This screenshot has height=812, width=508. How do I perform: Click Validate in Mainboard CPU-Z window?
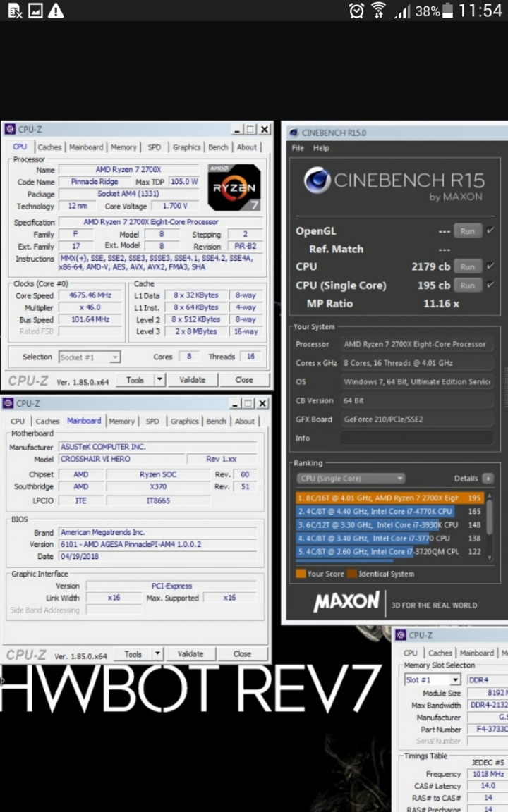(190, 654)
